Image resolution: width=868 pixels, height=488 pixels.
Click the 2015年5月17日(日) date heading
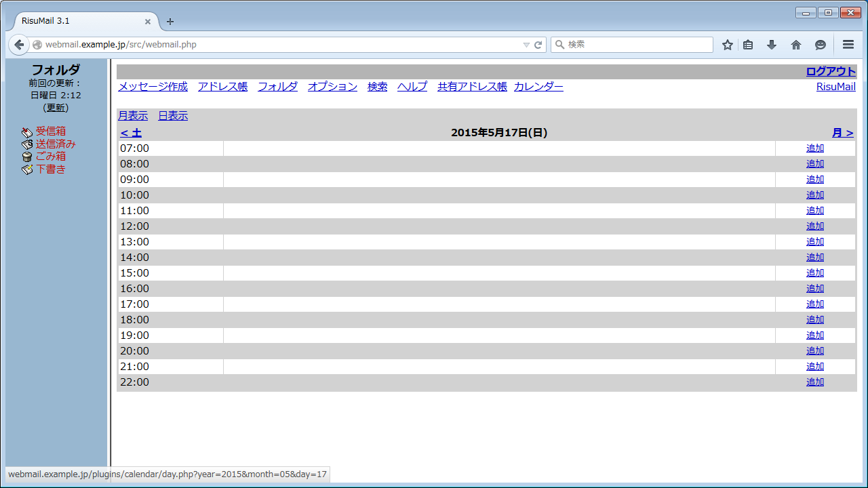click(499, 133)
